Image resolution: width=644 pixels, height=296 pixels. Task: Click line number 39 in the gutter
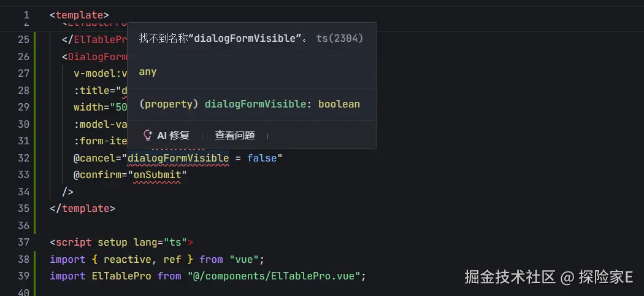pyautogui.click(x=23, y=276)
